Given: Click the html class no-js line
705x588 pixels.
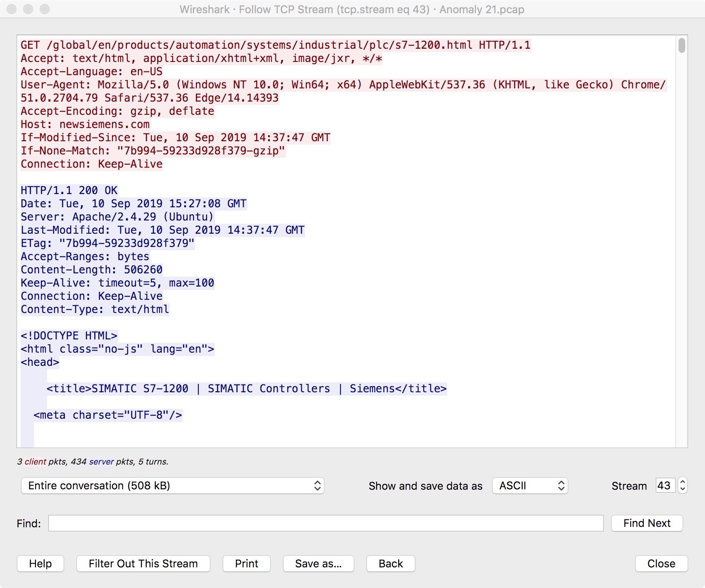Looking at the screenshot, I should (118, 349).
